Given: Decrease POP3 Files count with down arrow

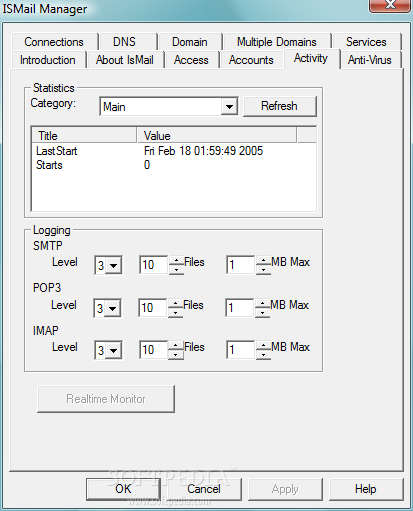Looking at the screenshot, I should click(x=175, y=313).
